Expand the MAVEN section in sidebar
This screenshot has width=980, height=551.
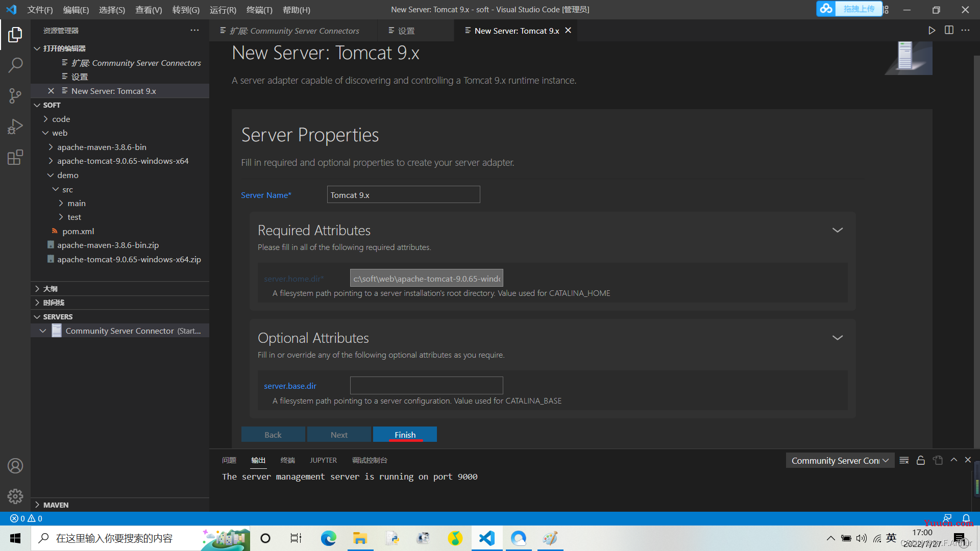(x=38, y=504)
